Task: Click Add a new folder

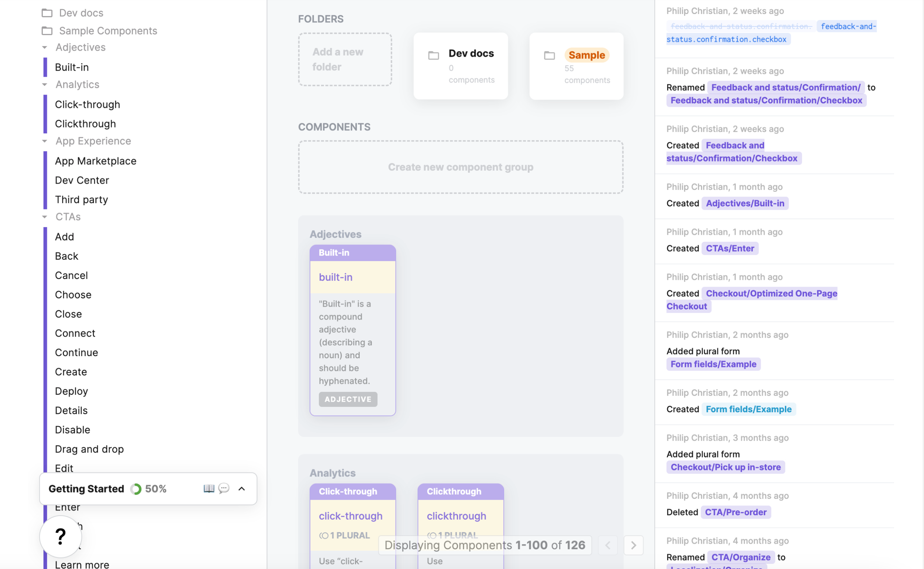Action: pyautogui.click(x=345, y=59)
